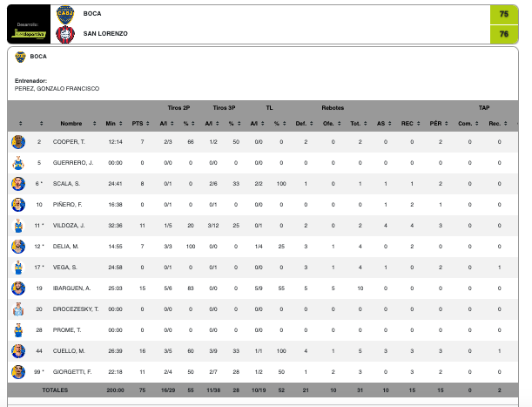532x407 pixels.
Task: Sort the table by Nombre column
Action: [71, 123]
